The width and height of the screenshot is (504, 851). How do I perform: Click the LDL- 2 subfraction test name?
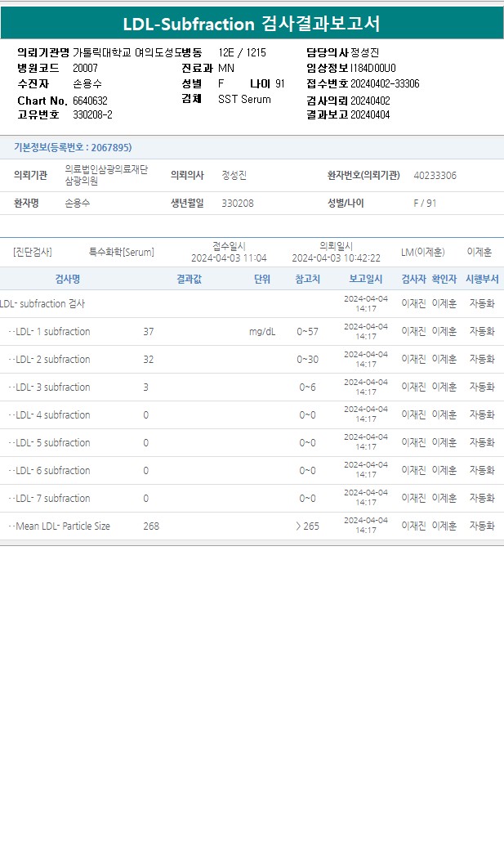52,360
